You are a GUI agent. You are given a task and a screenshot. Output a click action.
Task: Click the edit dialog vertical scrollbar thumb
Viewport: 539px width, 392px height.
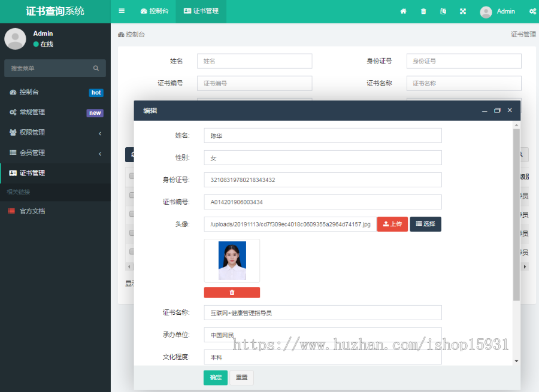[516, 214]
